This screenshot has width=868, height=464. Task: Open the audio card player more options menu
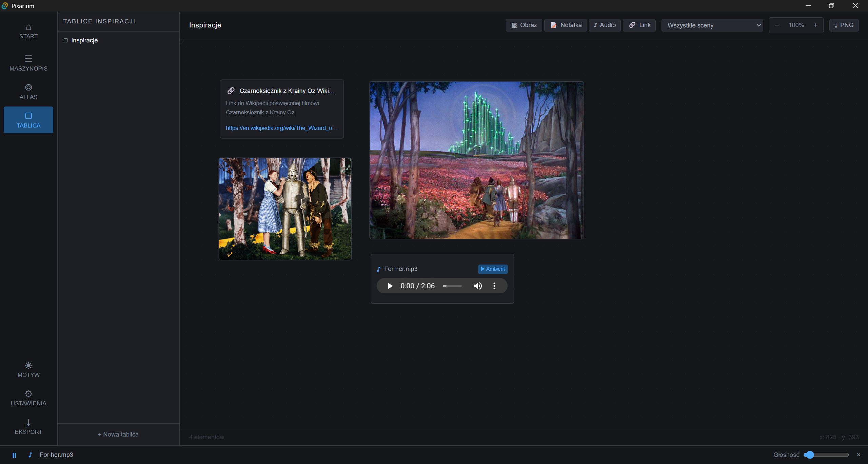click(494, 286)
